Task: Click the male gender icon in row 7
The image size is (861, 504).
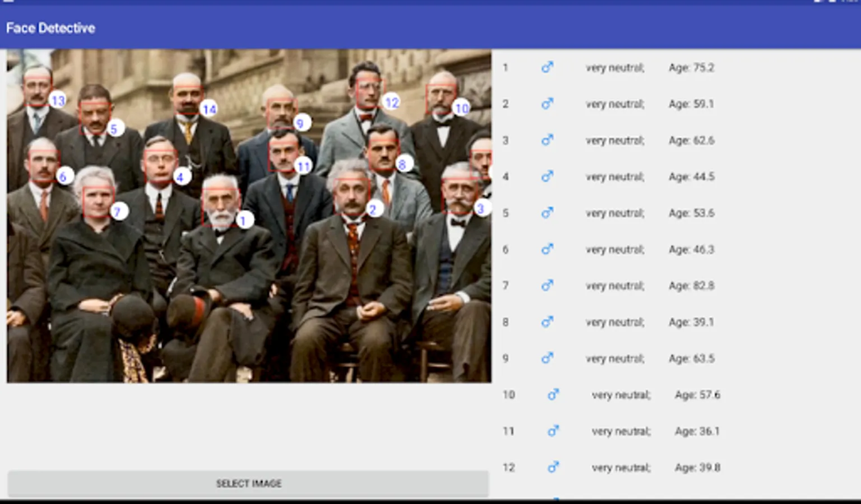Action: pos(547,286)
